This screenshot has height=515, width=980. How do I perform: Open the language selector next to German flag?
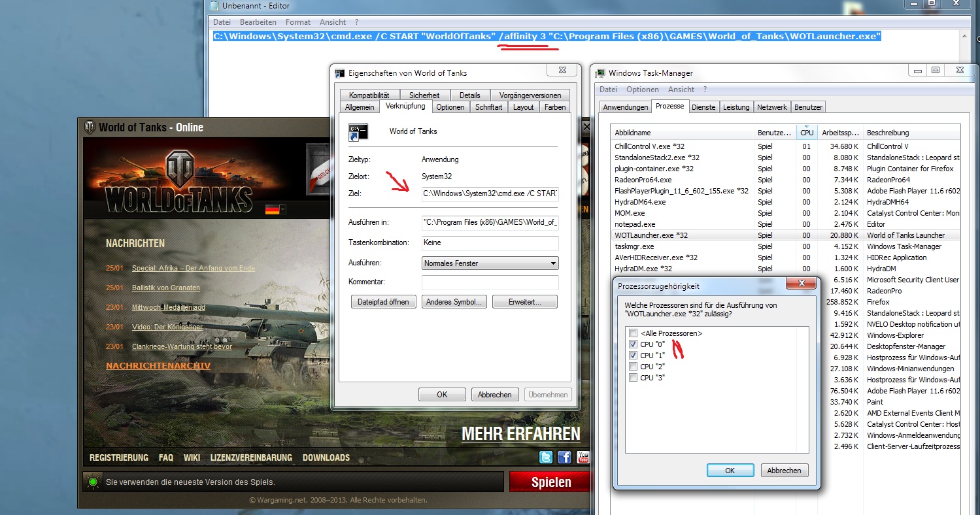[283, 210]
